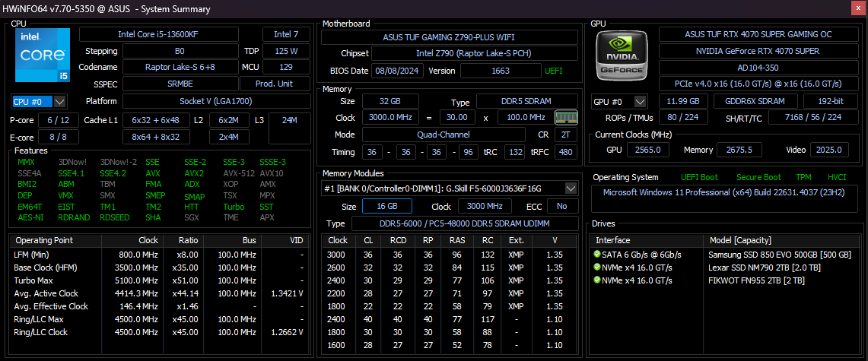Viewport: 868px width, 361px height.
Task: Click the Model [Capacity] column header
Action: [781, 240]
